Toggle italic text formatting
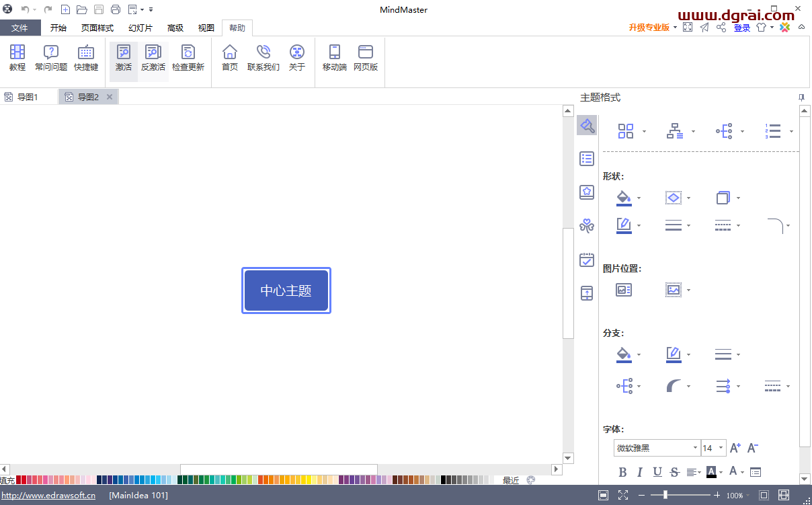Image resolution: width=812 pixels, height=505 pixels. (639, 472)
